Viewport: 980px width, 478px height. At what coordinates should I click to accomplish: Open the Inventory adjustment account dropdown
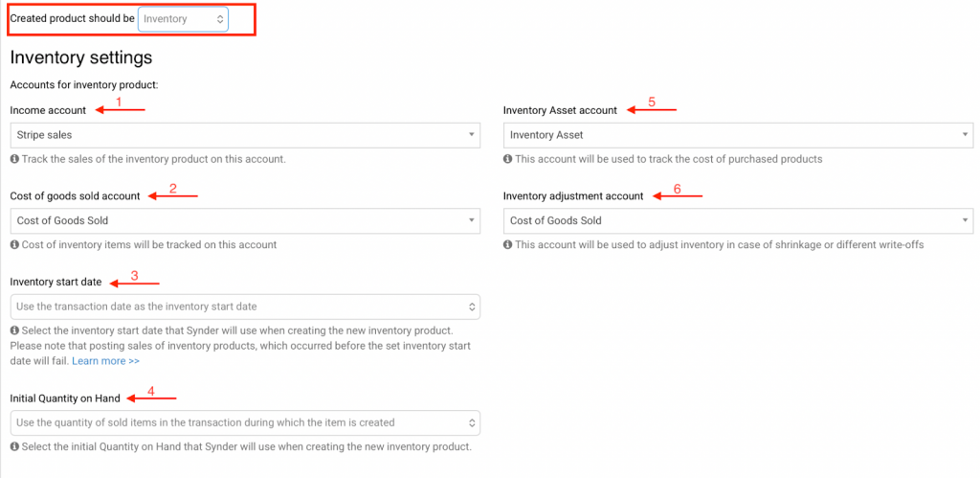[738, 221]
